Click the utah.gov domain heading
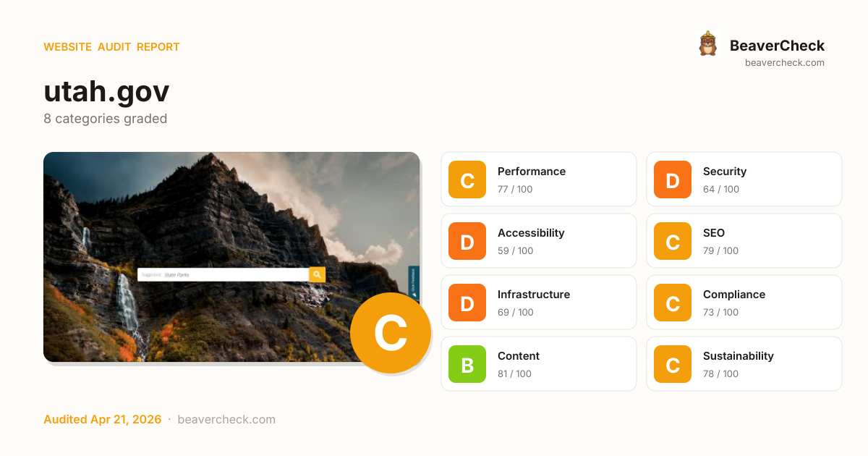This screenshot has width=868, height=456. coord(106,91)
